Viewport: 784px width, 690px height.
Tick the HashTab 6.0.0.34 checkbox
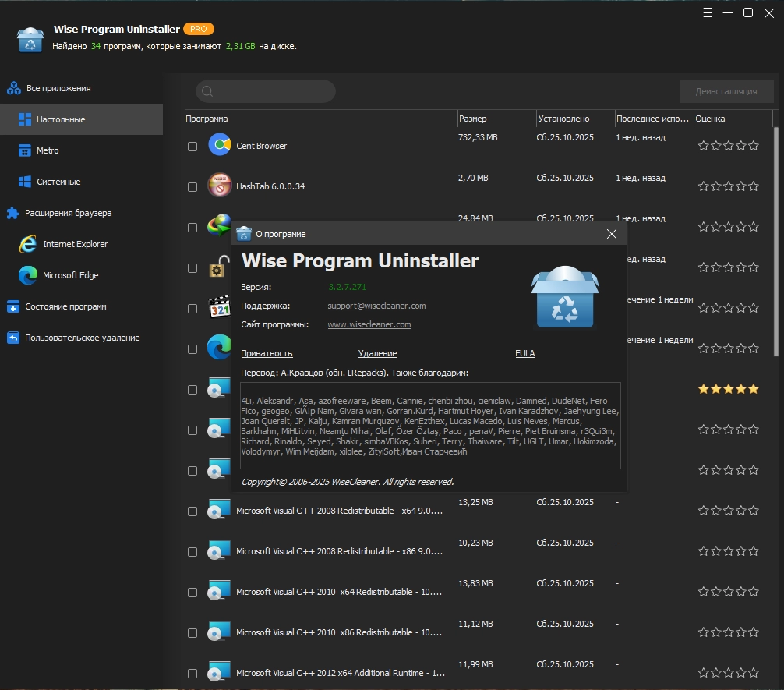[192, 187]
